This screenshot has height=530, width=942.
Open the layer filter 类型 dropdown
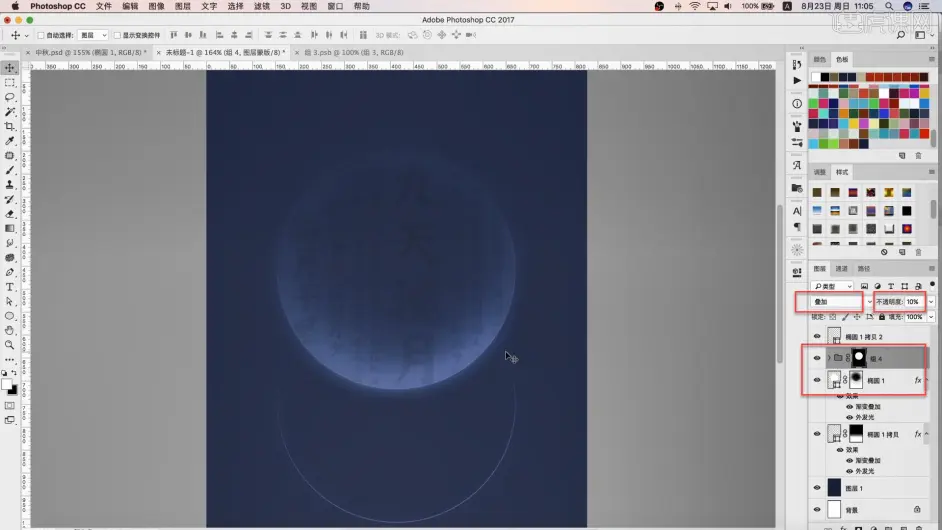click(x=832, y=286)
